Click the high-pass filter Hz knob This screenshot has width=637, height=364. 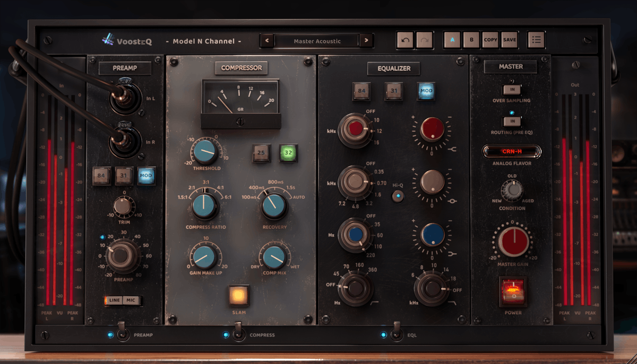click(356, 289)
